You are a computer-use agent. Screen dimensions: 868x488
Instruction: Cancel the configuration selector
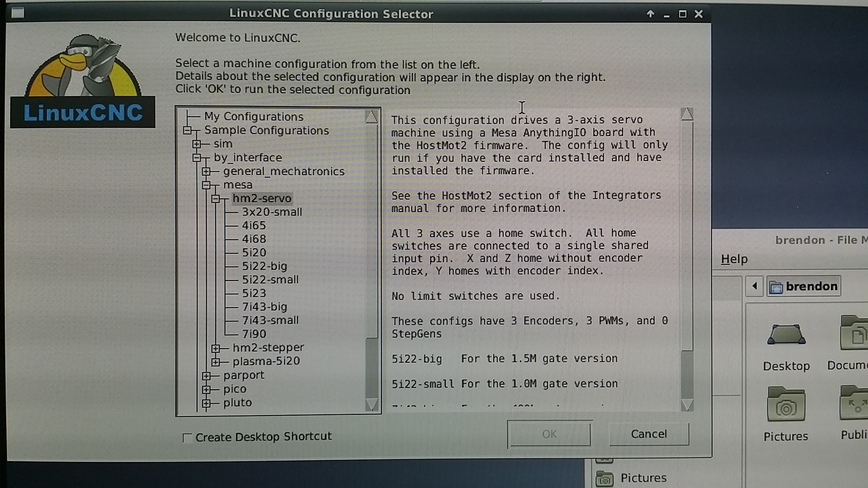pyautogui.click(x=649, y=434)
